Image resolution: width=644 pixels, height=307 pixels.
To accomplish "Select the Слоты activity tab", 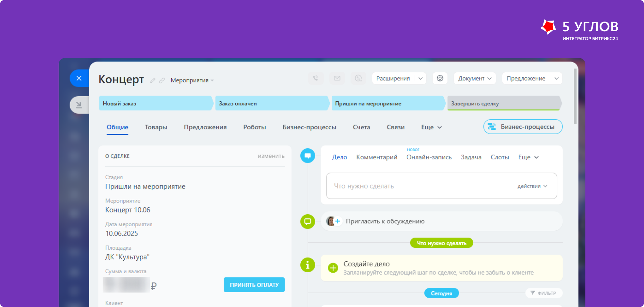I will [499, 157].
